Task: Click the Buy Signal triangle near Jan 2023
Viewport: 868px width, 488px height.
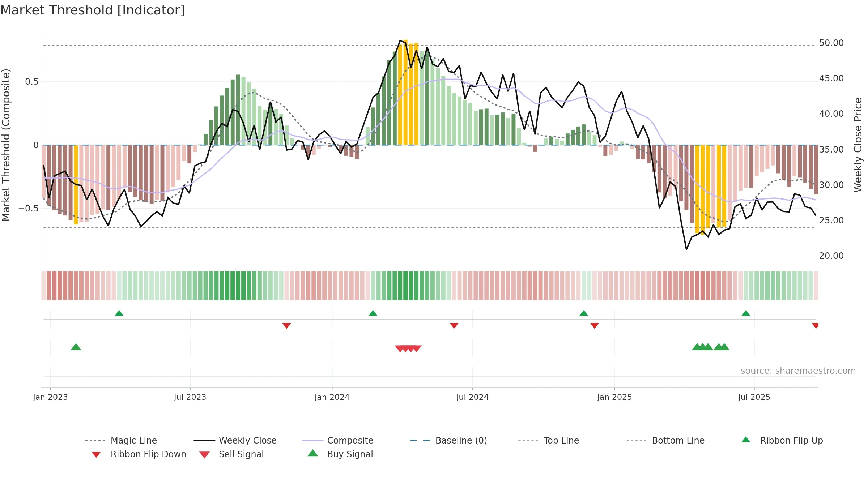Action: point(76,347)
